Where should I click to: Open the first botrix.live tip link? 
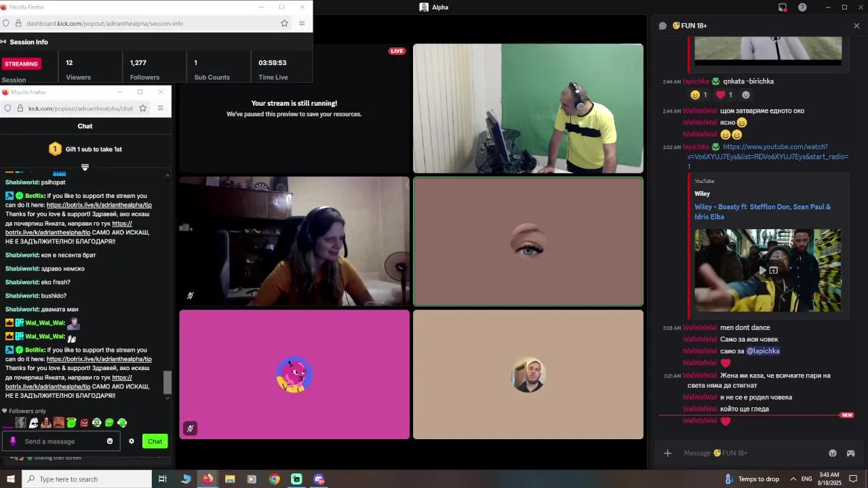[99, 205]
